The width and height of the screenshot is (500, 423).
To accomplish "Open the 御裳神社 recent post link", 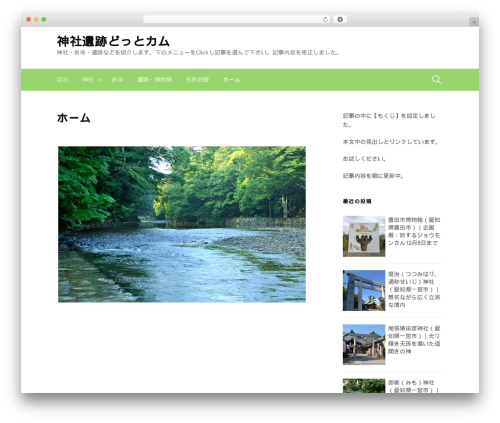I will tap(413, 386).
